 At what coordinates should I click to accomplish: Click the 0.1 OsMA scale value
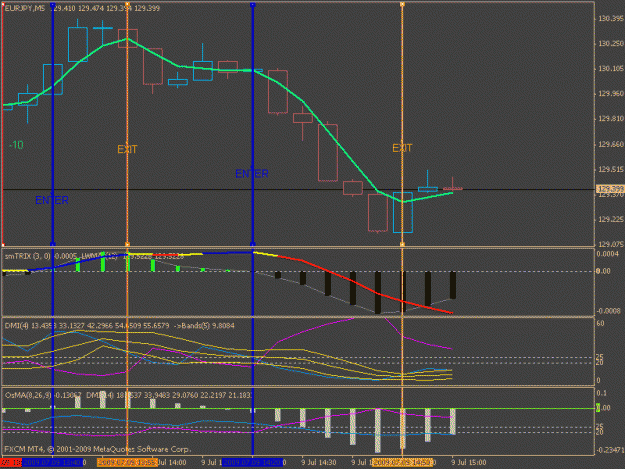click(x=601, y=393)
